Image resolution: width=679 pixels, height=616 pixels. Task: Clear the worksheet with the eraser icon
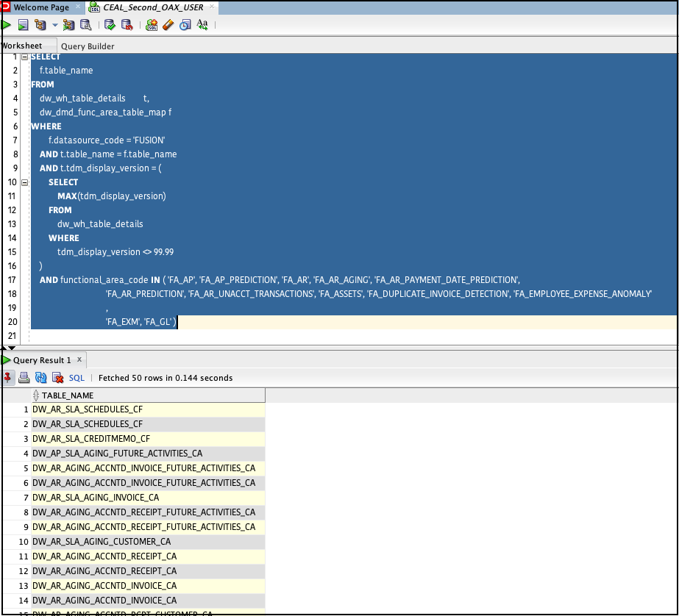167,24
